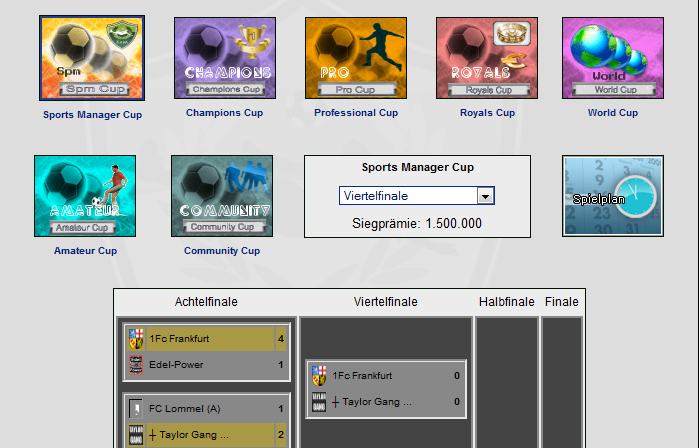Click the Sports Manager Cup panel heading

click(418, 167)
